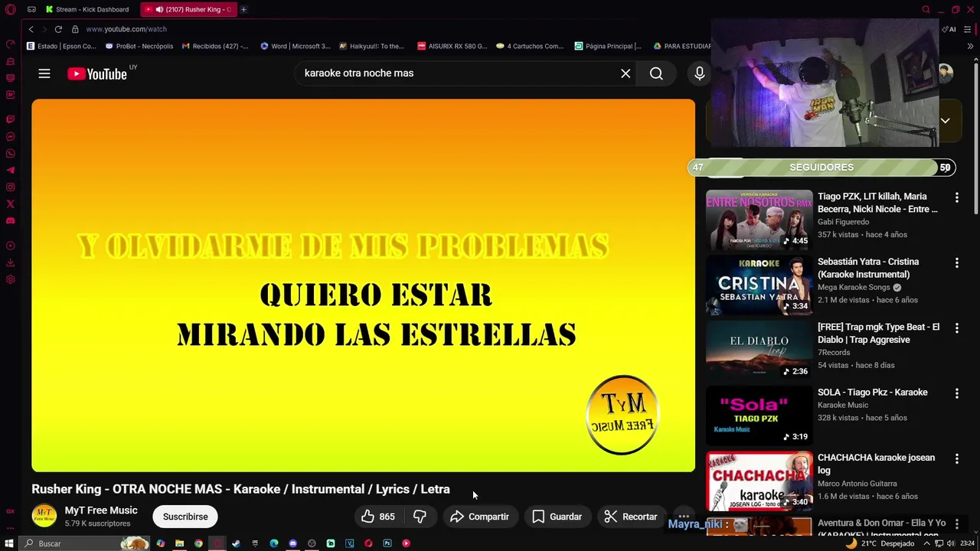Open X Twitter in the sidebar

click(11, 204)
